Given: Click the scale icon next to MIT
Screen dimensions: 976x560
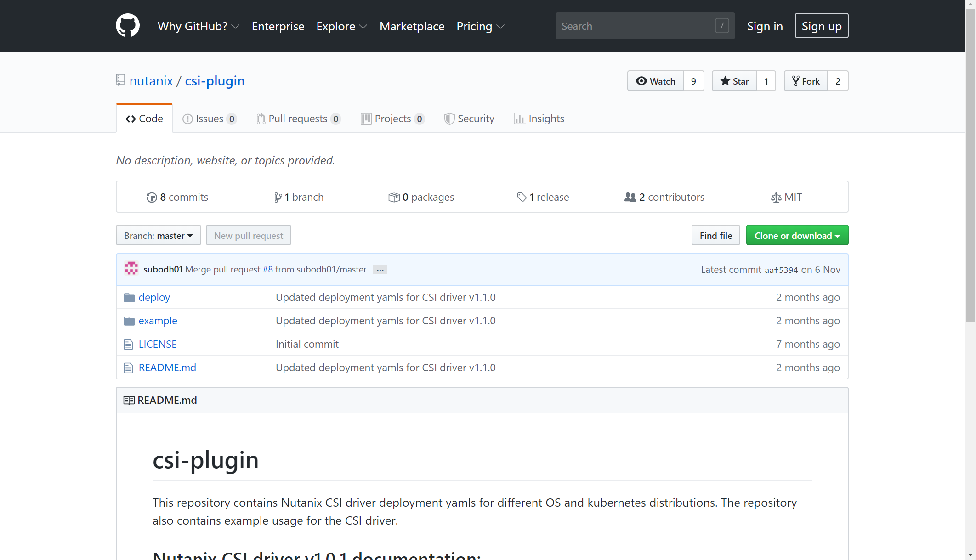Looking at the screenshot, I should 776,198.
